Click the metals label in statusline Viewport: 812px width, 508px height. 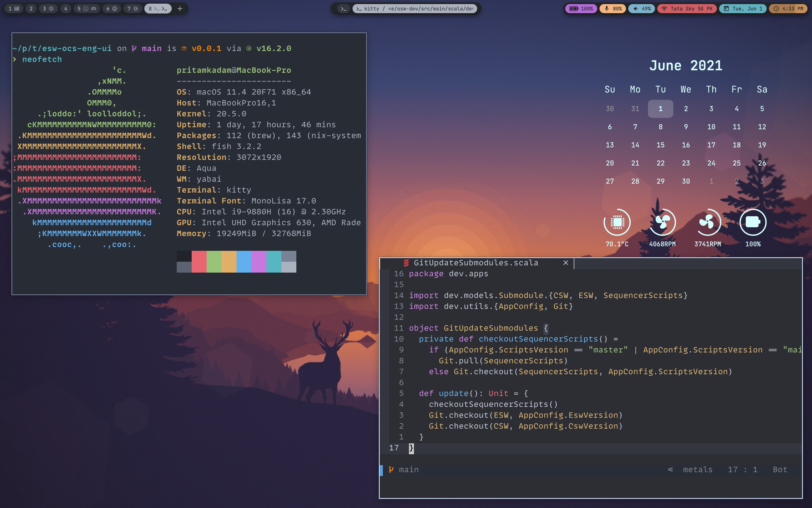click(x=698, y=469)
